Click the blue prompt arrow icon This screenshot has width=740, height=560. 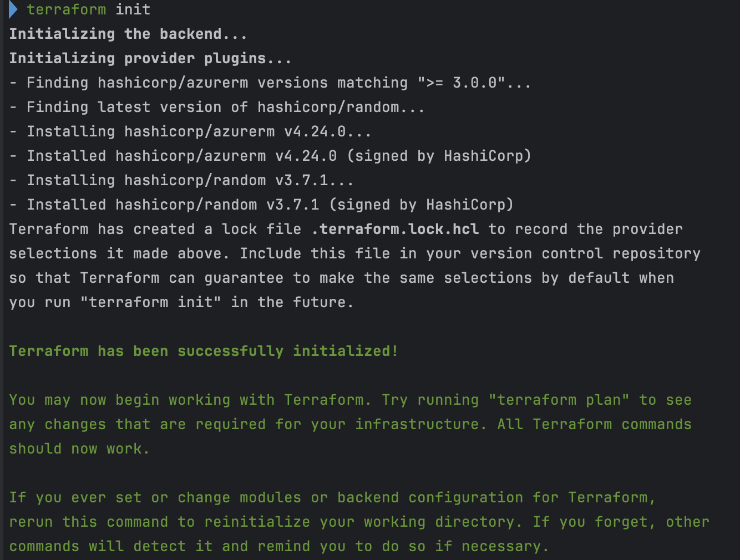[x=13, y=9]
